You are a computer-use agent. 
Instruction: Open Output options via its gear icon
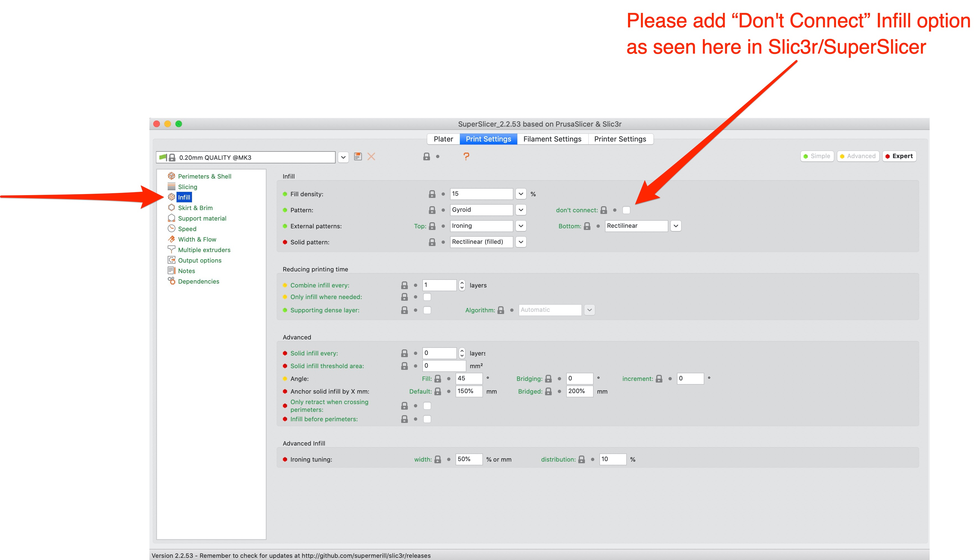pos(172,260)
